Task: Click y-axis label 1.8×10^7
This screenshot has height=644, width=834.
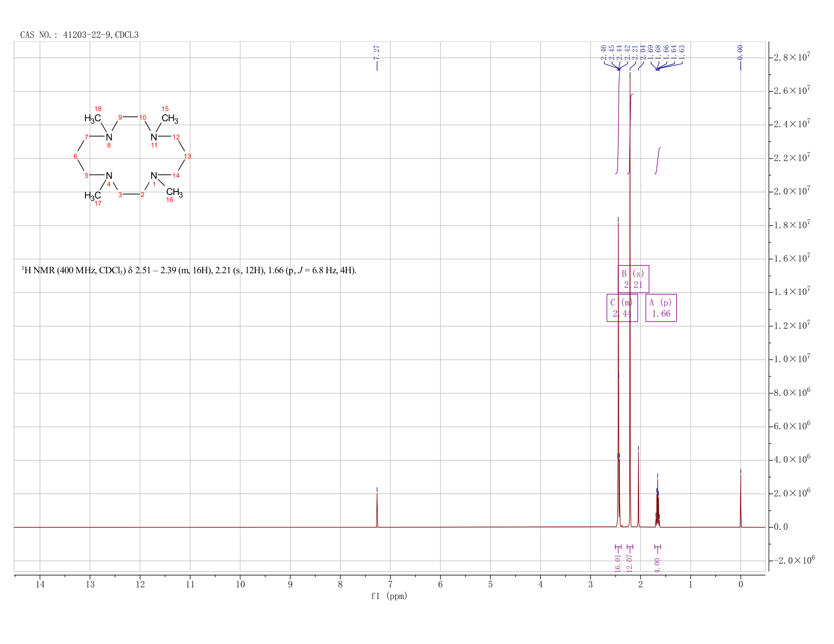Action: click(793, 225)
